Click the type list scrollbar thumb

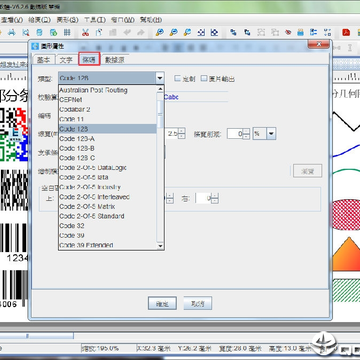pyautogui.click(x=160, y=114)
